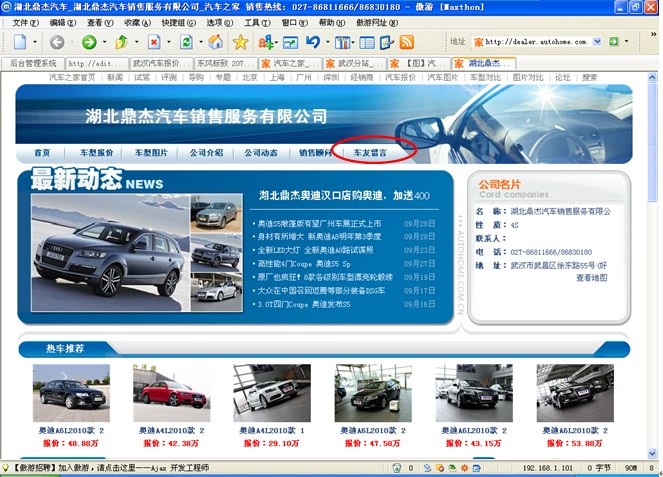Stop loading with the red X page icon
This screenshot has width=663, height=477.
pyautogui.click(x=154, y=42)
